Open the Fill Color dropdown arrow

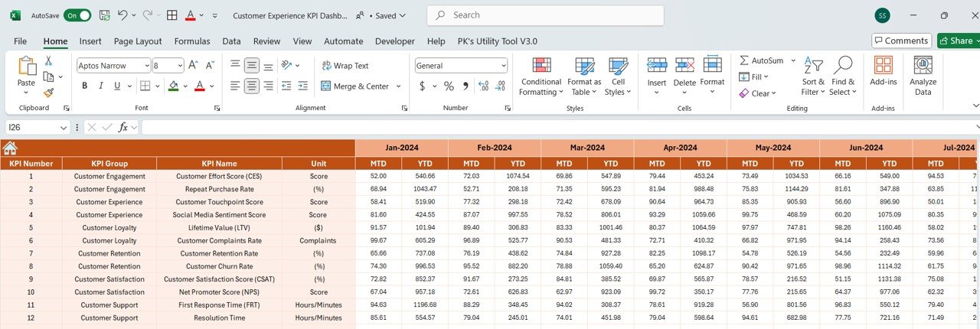[x=185, y=86]
